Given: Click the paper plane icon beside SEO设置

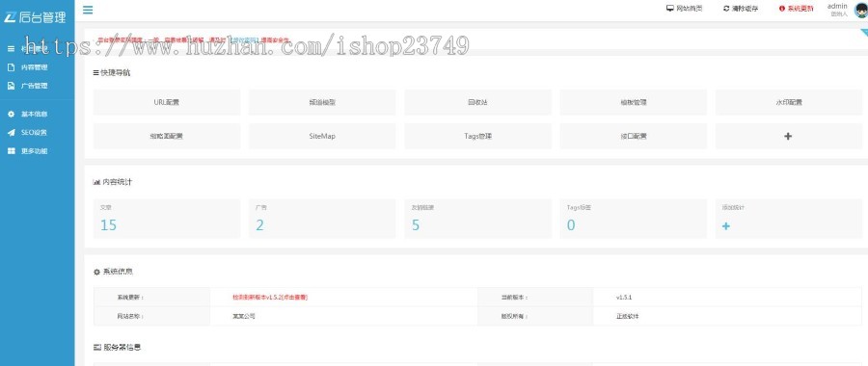Looking at the screenshot, I should point(11,132).
